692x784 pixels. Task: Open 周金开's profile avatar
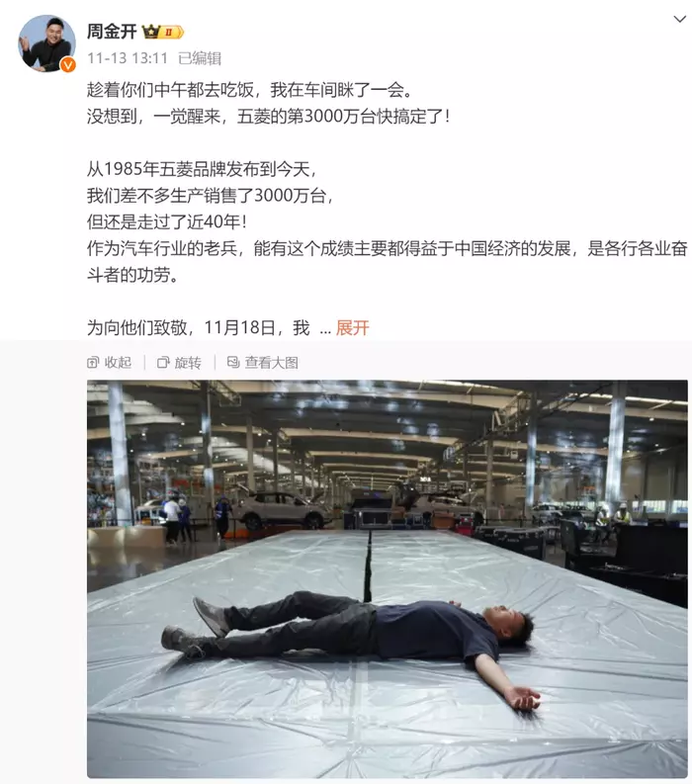pos(46,44)
